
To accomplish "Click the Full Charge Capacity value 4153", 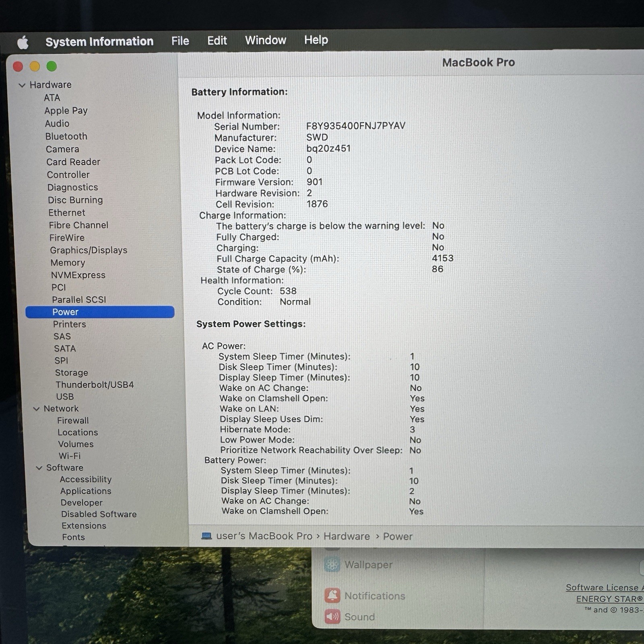I will 443,258.
